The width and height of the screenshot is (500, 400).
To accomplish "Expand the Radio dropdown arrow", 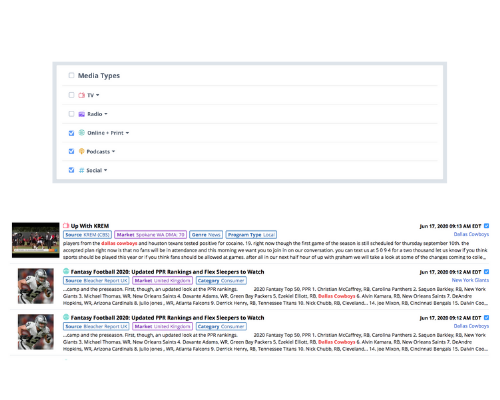I will (x=106, y=114).
